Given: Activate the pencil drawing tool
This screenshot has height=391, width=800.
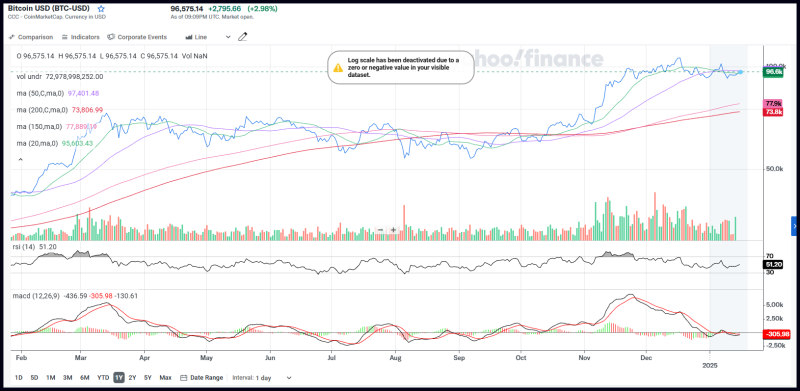Looking at the screenshot, I should pyautogui.click(x=243, y=37).
